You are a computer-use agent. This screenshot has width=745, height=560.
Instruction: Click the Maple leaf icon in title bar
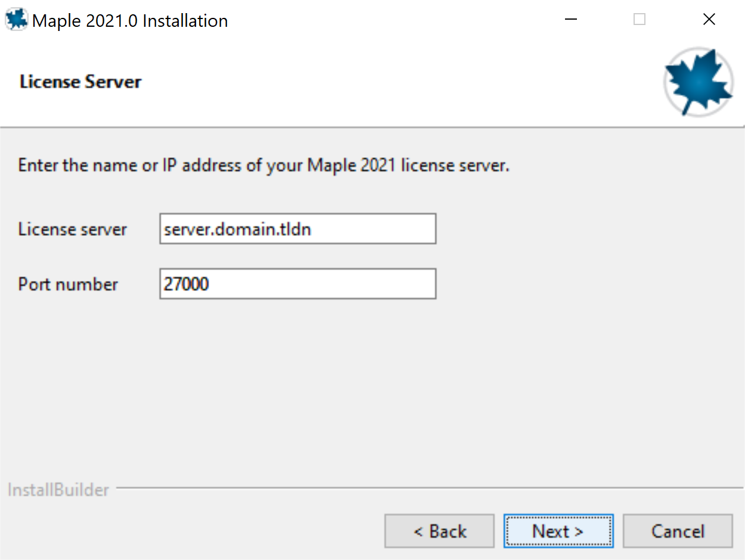tap(16, 20)
